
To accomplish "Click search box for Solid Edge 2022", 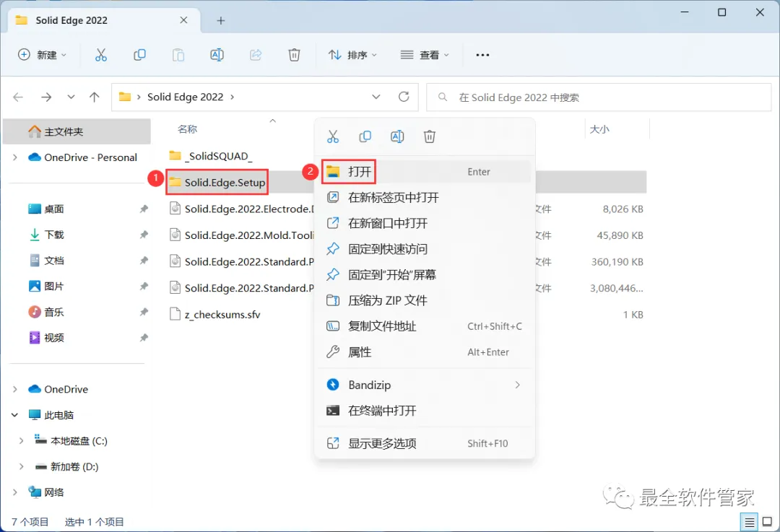I will pos(599,97).
